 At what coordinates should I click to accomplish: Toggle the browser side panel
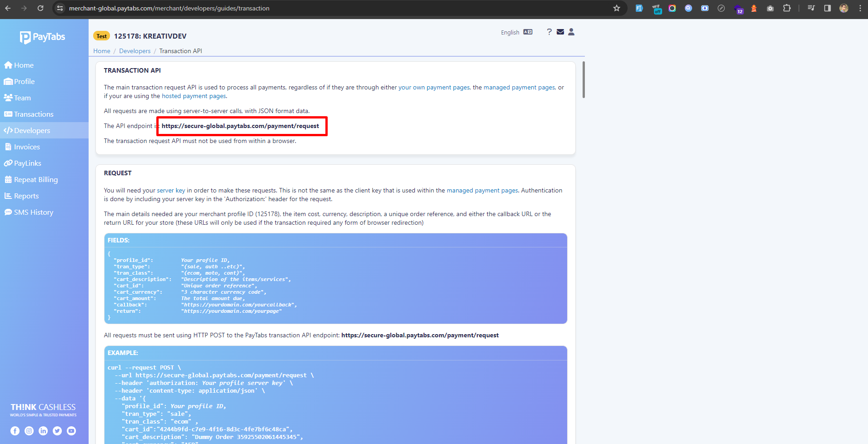828,8
